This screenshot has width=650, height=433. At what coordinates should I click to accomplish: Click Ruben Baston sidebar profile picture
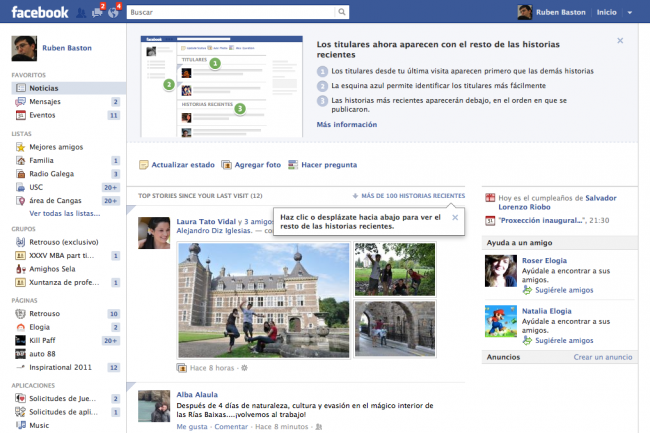point(24,48)
